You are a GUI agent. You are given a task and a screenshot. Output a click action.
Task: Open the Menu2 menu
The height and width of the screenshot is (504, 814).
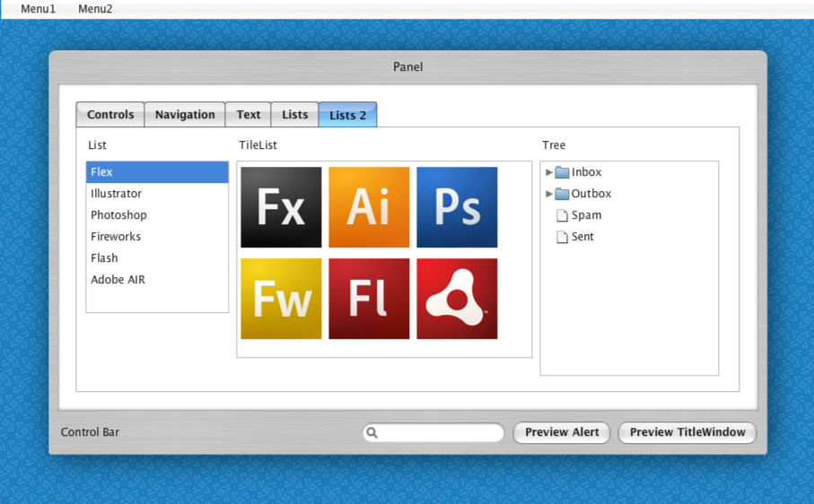(x=95, y=9)
